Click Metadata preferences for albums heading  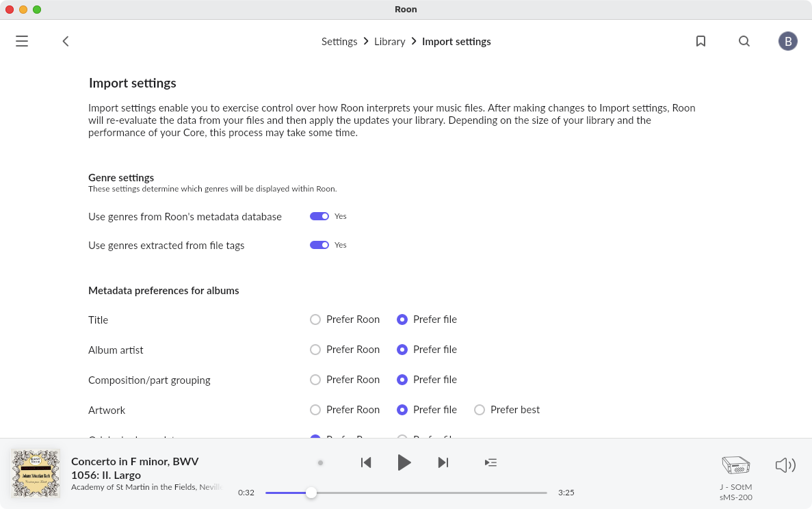pos(163,291)
